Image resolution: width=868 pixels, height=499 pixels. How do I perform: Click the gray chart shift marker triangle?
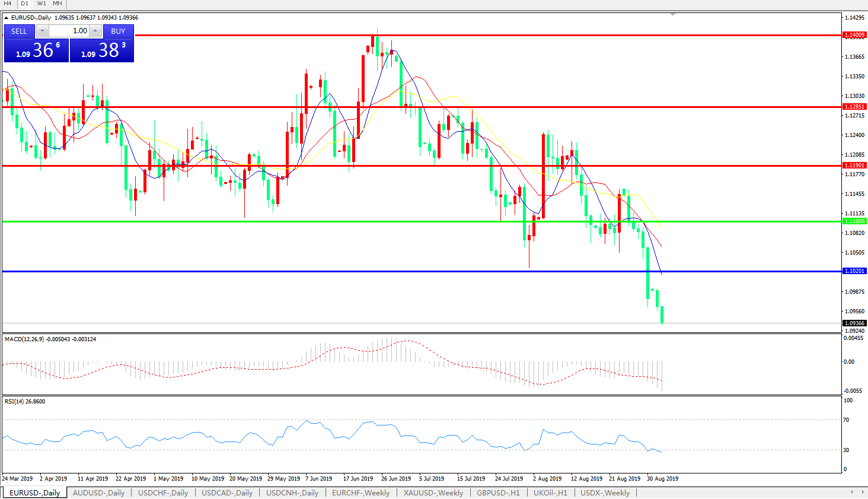(x=672, y=14)
